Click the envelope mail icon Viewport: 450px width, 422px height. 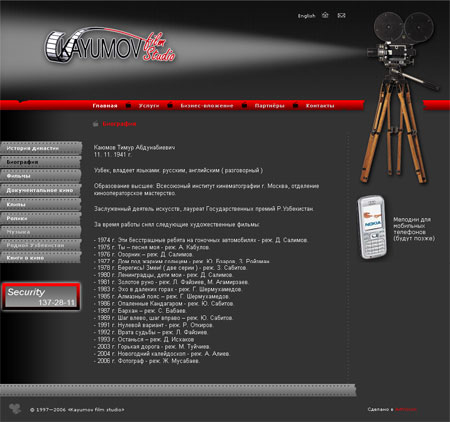tap(341, 15)
